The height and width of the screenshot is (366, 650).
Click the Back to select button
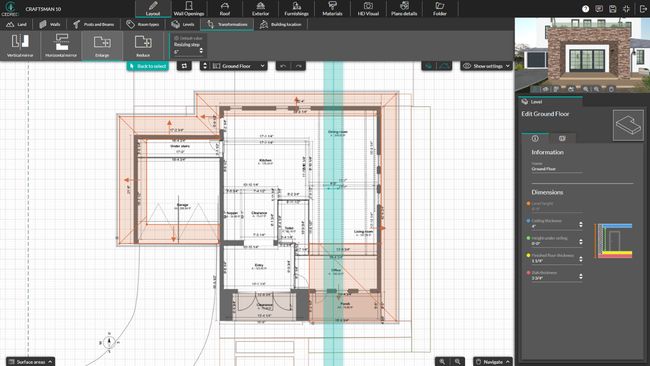pos(148,66)
